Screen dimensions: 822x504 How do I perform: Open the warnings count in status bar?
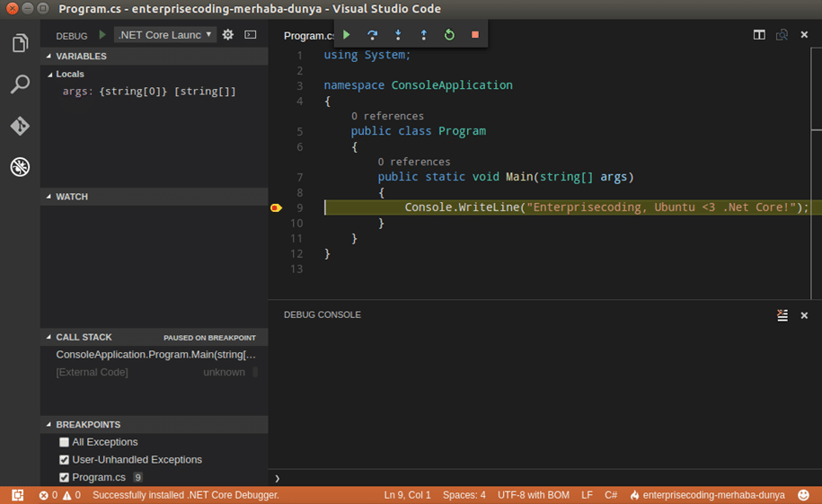coord(72,495)
